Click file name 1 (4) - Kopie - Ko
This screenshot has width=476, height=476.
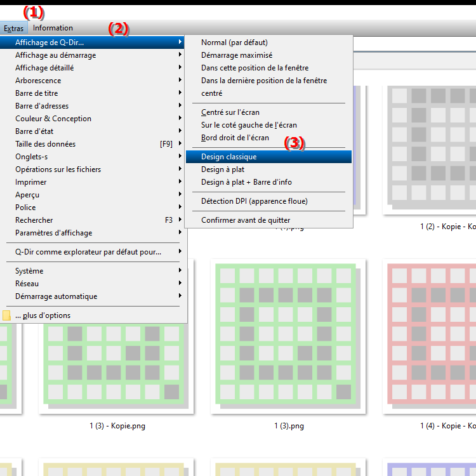click(x=448, y=426)
